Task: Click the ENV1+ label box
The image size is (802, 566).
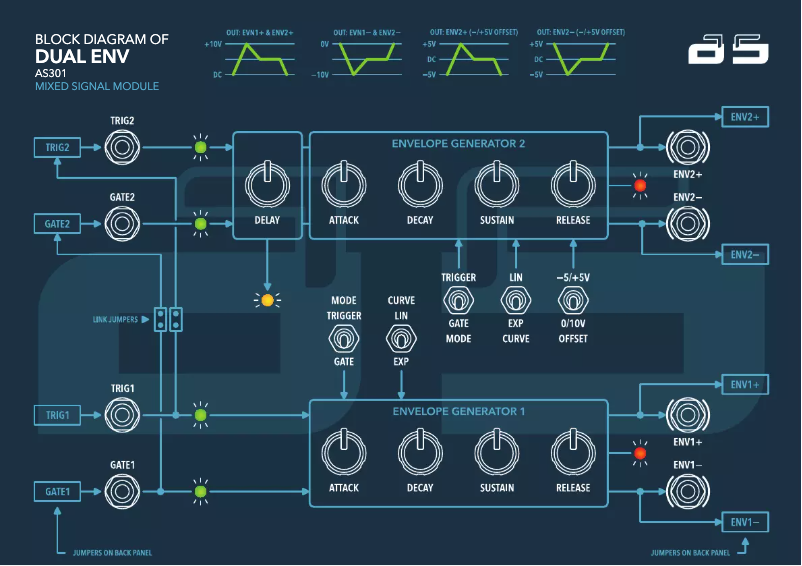Action: (745, 384)
